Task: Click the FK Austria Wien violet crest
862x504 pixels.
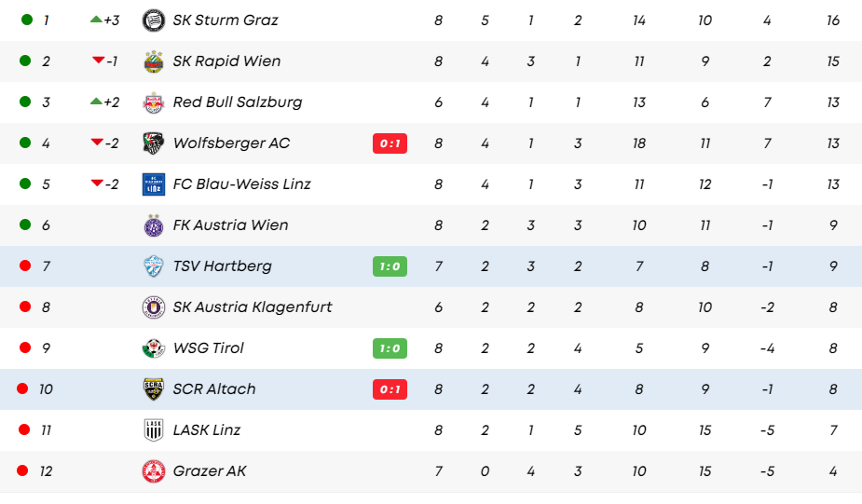Action: [x=154, y=225]
